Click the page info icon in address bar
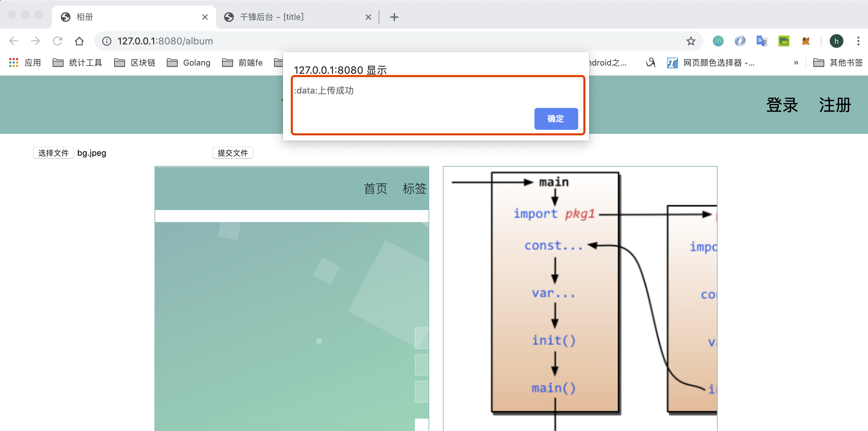Image resolution: width=868 pixels, height=431 pixels. [x=106, y=41]
